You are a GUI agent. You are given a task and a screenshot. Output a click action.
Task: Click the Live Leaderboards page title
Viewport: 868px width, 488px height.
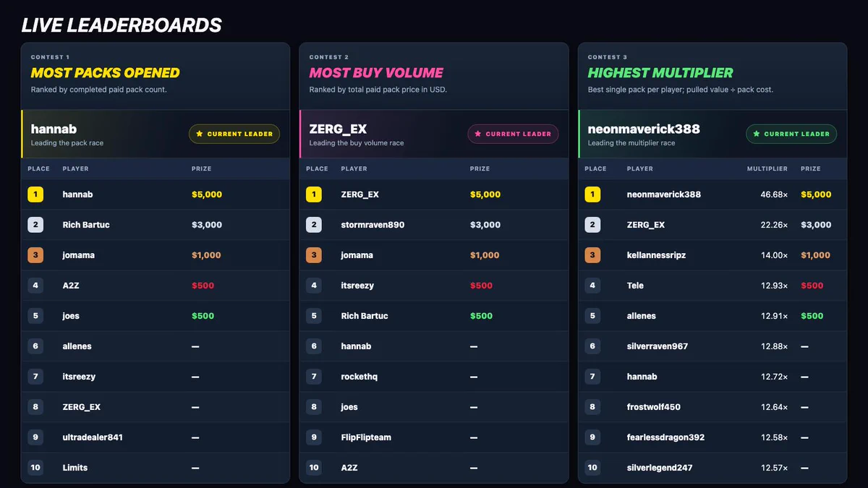[x=122, y=25]
